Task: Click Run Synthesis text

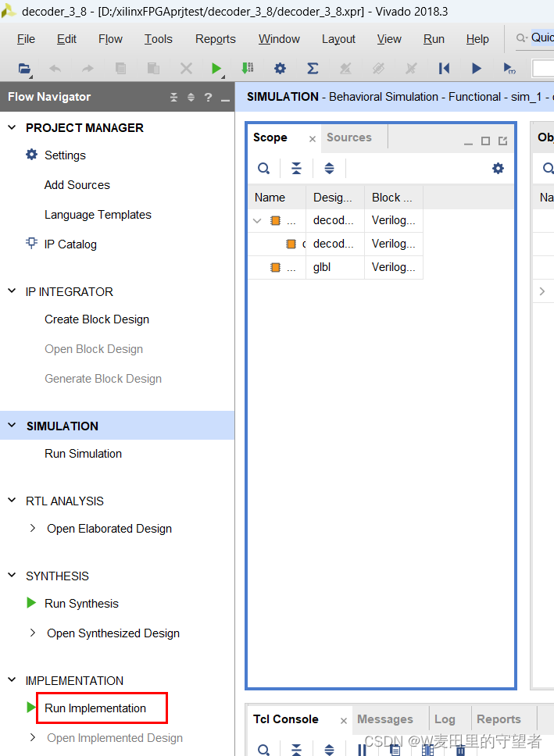Action: tap(81, 604)
